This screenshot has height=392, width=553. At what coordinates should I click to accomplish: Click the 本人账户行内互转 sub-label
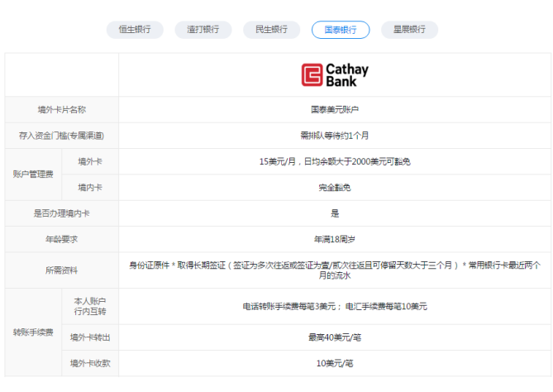[90, 306]
